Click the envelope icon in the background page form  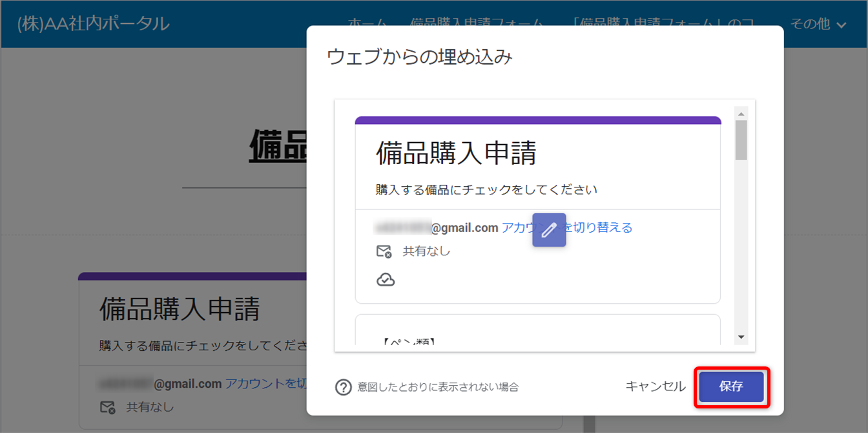[x=107, y=407]
